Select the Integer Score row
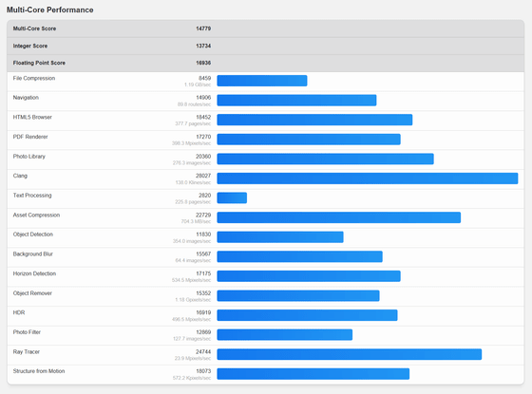 click(x=266, y=46)
